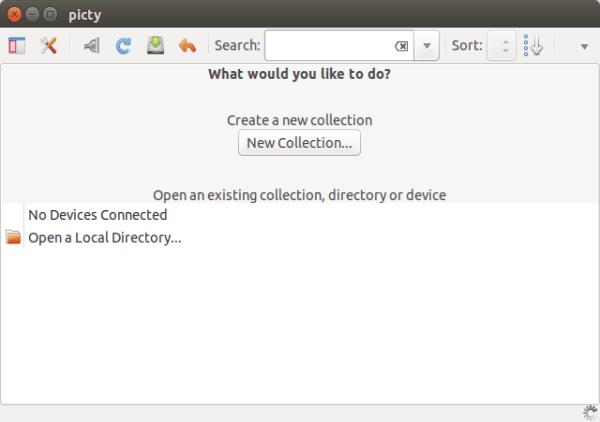This screenshot has width=600, height=422.
Task: Select Open a Local Directory... entry
Action: pos(104,238)
